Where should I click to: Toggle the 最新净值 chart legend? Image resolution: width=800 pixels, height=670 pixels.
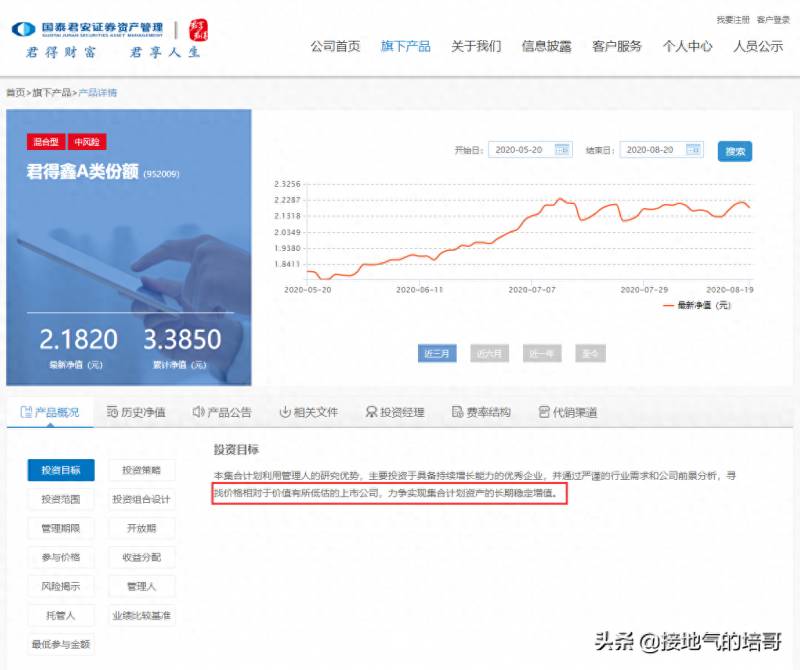coord(696,305)
